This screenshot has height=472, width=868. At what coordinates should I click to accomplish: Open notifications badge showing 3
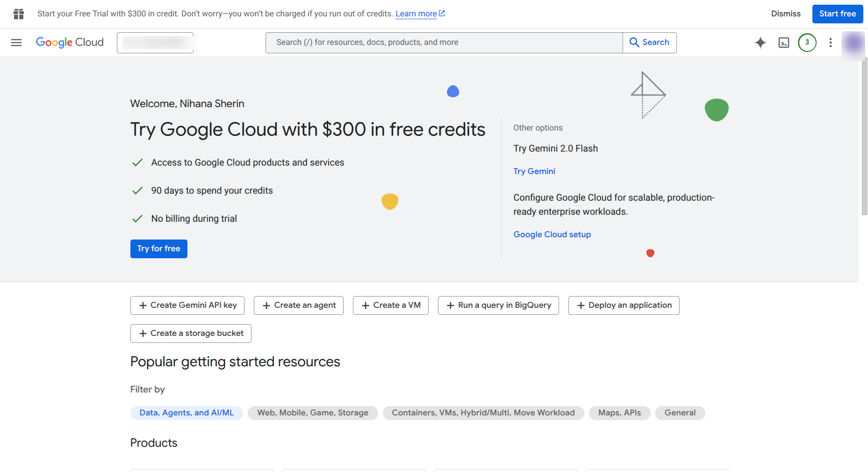(x=807, y=43)
